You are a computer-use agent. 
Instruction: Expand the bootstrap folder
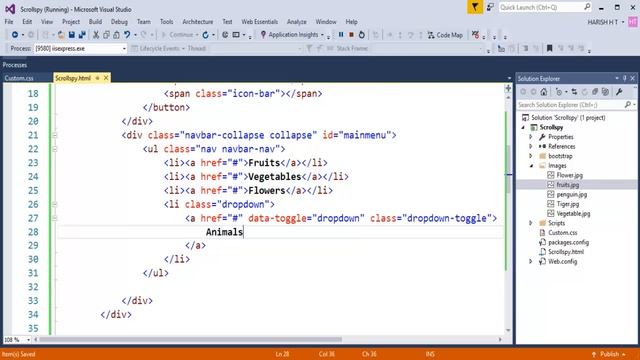(531, 156)
